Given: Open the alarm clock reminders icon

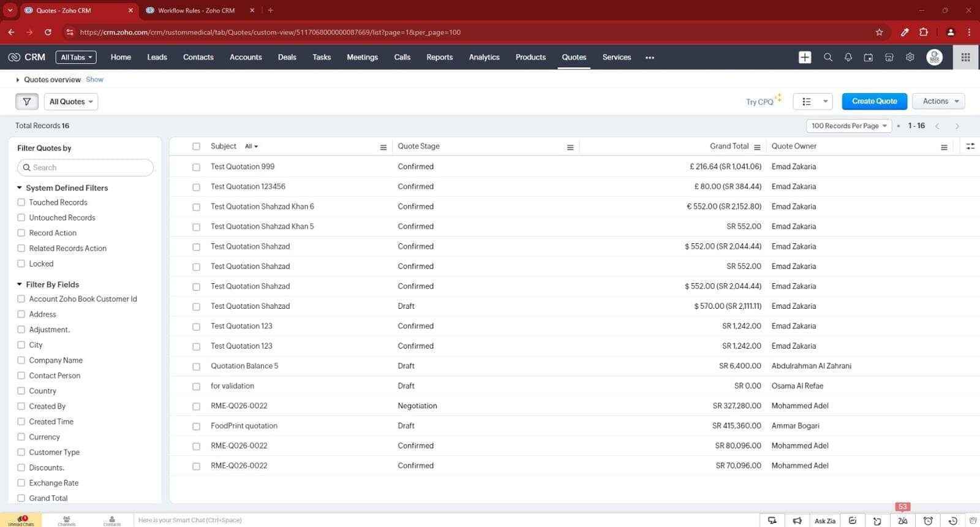Looking at the screenshot, I should pyautogui.click(x=928, y=521).
